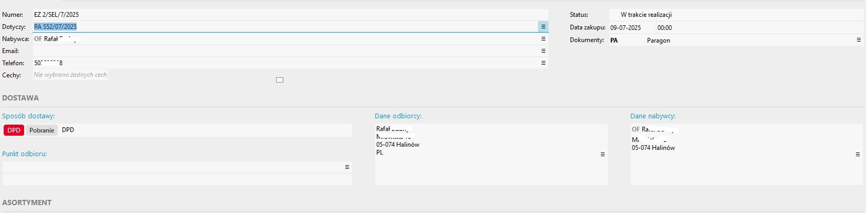This screenshot has height=213, width=868.
Task: Open the menu icon in Dane nabywcy box
Action: [x=858, y=155]
